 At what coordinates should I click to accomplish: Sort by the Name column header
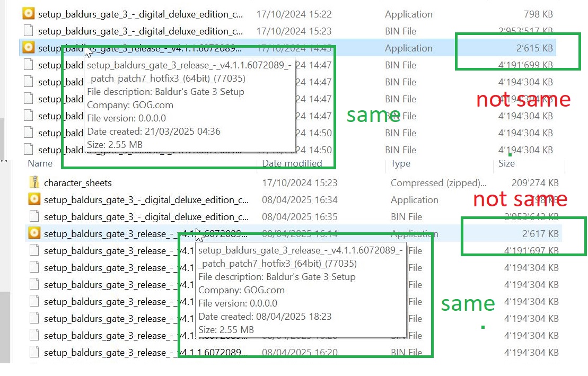40,163
